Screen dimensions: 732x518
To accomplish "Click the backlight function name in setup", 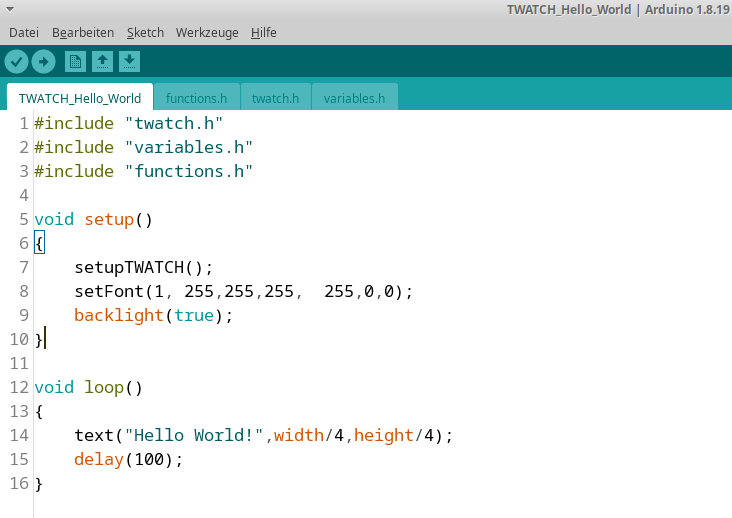I will point(118,315).
